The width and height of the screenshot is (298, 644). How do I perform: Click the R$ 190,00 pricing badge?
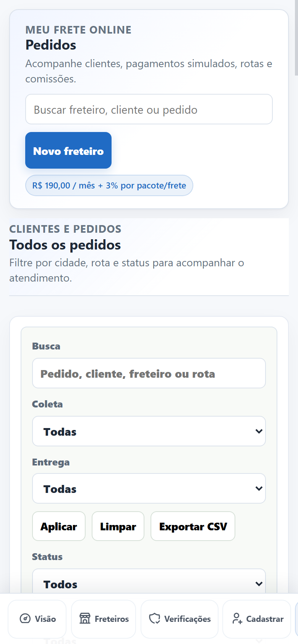click(109, 185)
